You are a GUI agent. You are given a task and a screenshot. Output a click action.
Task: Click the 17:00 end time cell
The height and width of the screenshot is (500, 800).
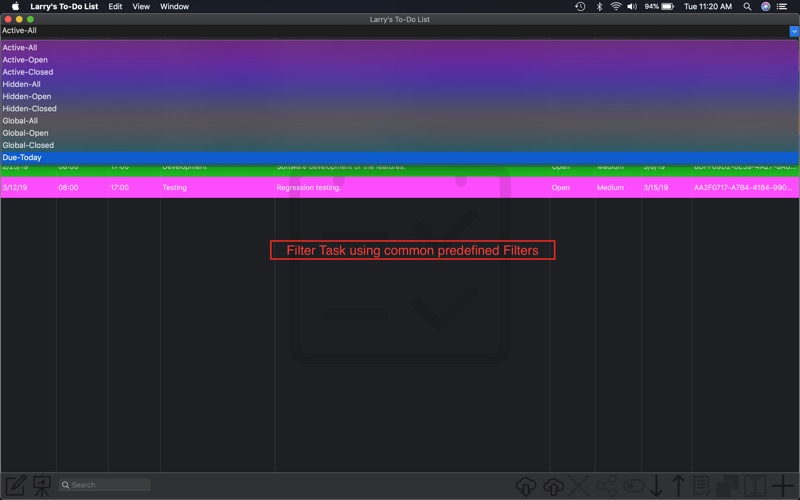pos(134,187)
